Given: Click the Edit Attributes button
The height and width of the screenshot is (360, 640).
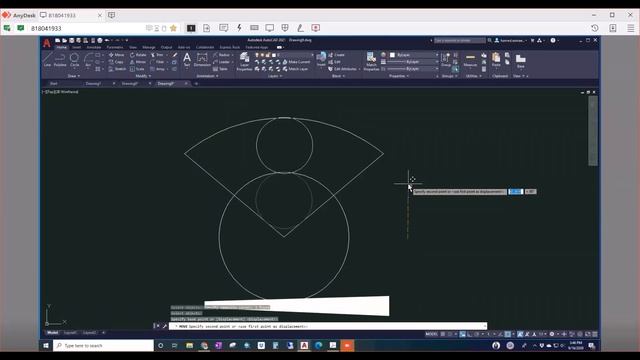Looking at the screenshot, I should click(x=343, y=69).
